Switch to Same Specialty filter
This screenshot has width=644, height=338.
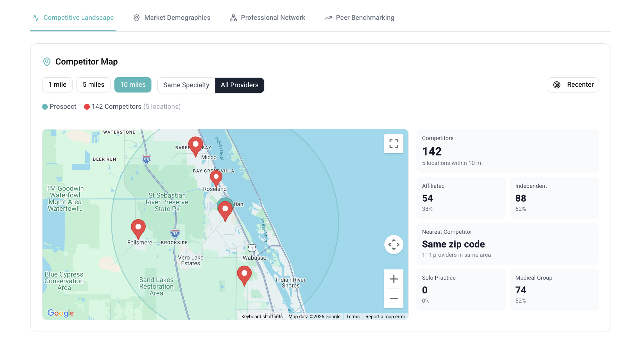click(x=186, y=85)
